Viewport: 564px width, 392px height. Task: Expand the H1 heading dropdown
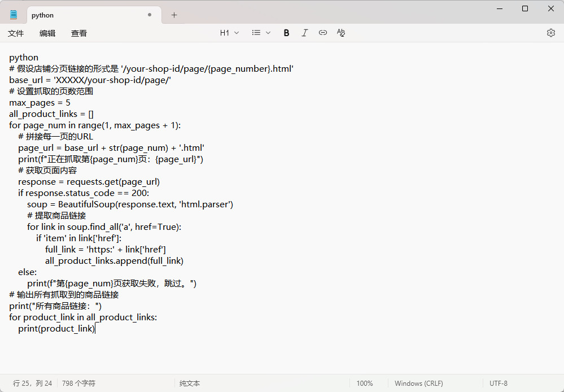(229, 33)
